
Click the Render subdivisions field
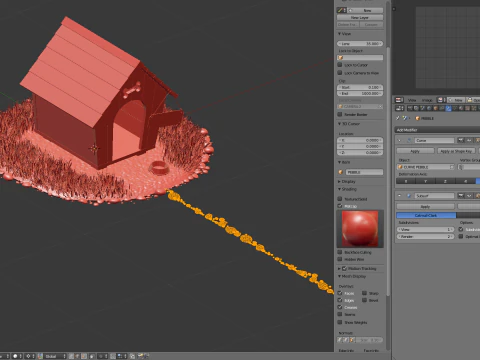click(x=425, y=236)
